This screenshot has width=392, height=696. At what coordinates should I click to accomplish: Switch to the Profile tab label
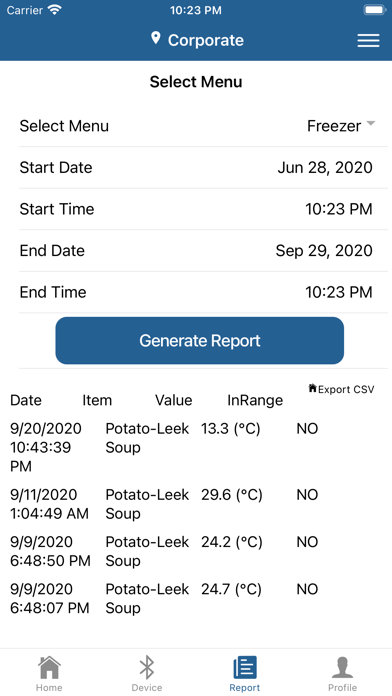click(342, 688)
